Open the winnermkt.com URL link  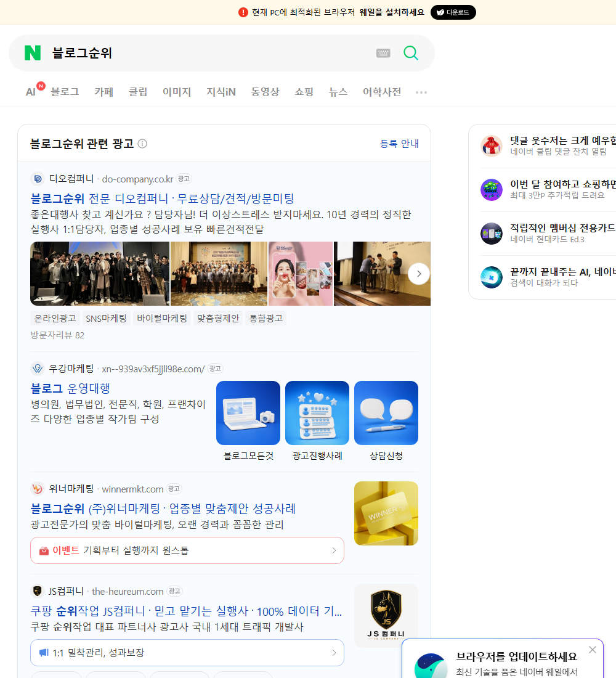coord(132,489)
